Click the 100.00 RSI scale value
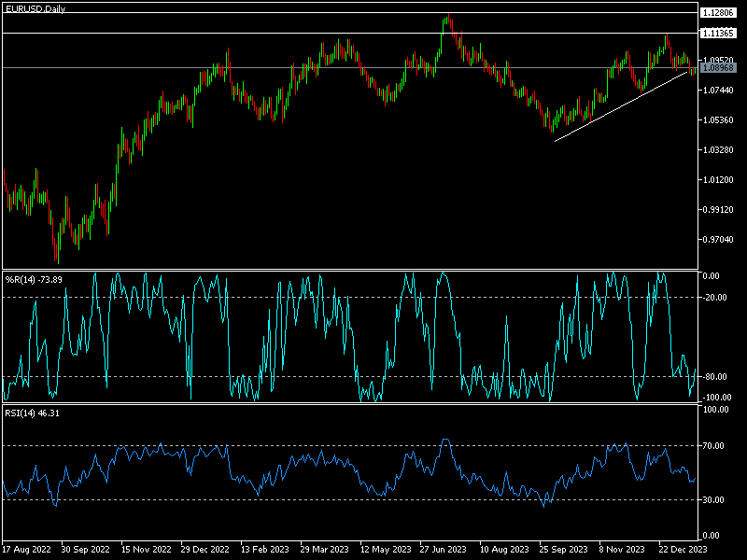The height and width of the screenshot is (560, 747). click(715, 410)
